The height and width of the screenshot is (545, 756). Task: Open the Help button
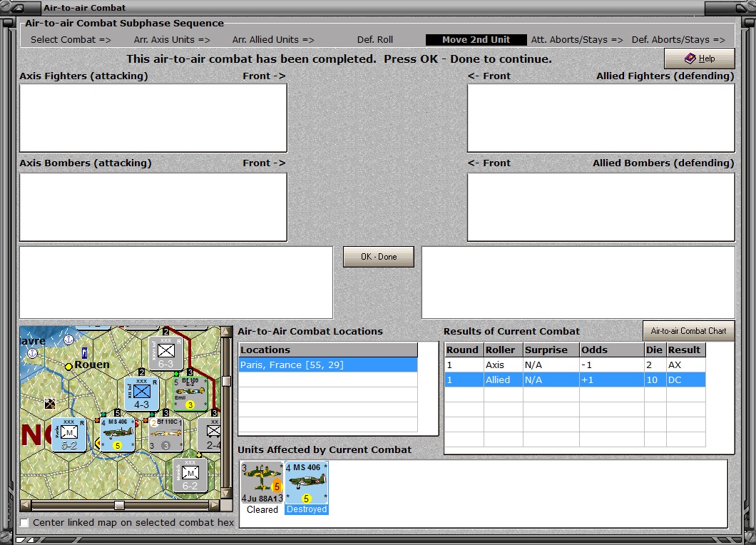699,58
